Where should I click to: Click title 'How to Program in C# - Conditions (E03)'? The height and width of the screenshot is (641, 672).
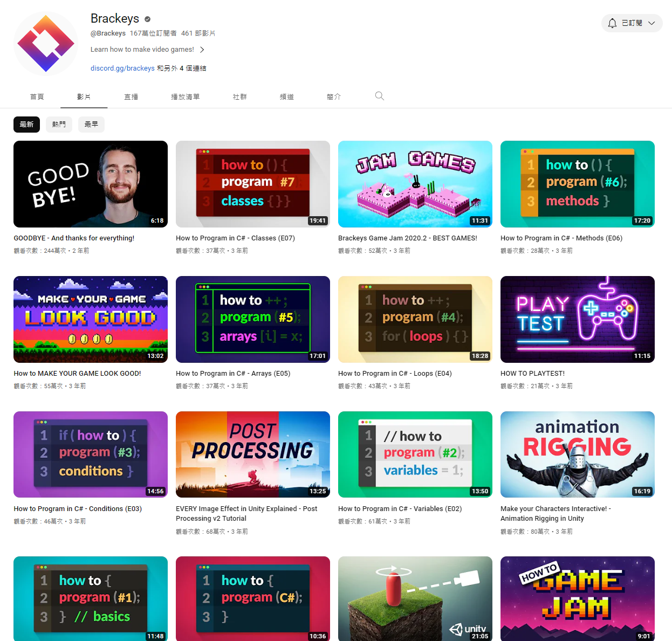coord(78,509)
